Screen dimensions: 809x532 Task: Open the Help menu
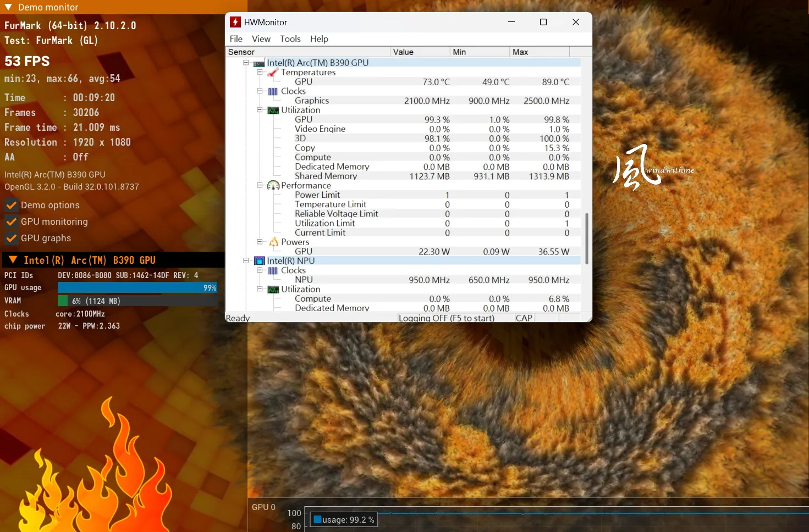[319, 39]
